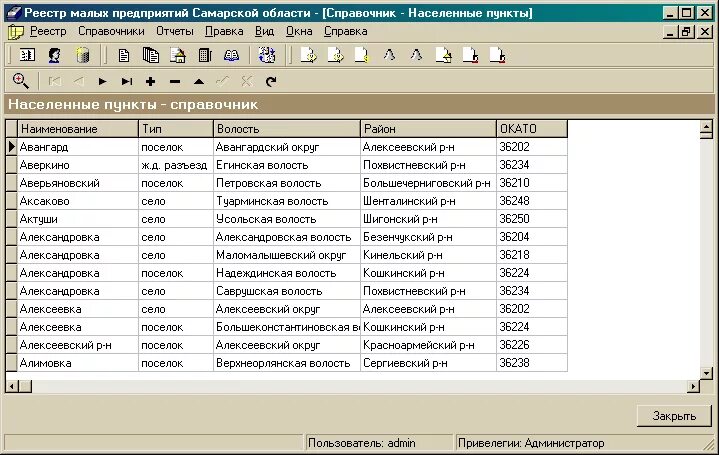Add a new record with plus icon
719x455 pixels.
pyautogui.click(x=150, y=82)
